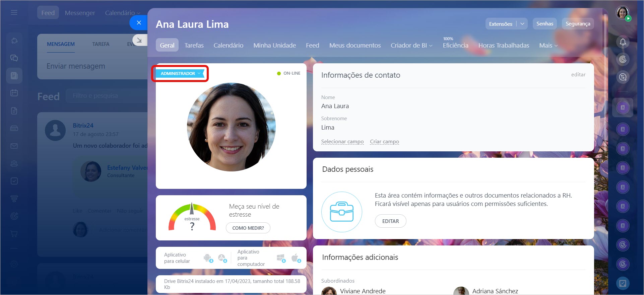The width and height of the screenshot is (644, 295).
Task: Open the Documents icon in left sidebar
Action: click(14, 111)
